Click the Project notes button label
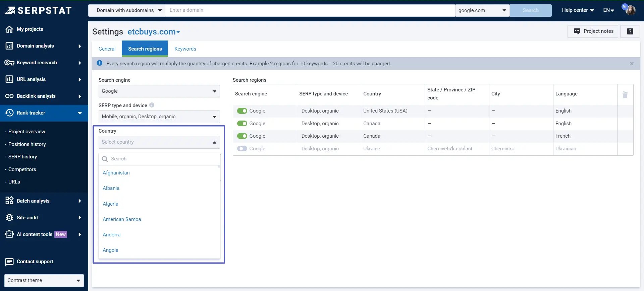 pos(598,31)
